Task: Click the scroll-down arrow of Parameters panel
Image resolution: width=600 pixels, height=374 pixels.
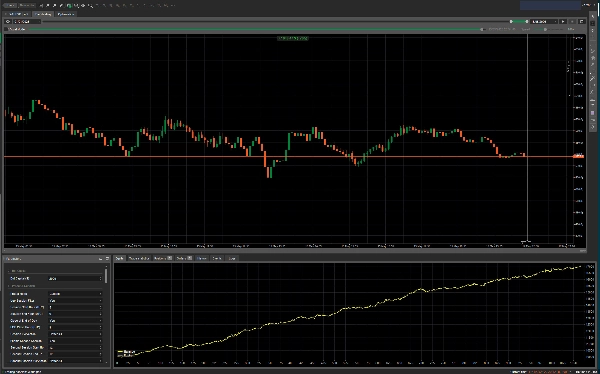Action: pos(106,364)
